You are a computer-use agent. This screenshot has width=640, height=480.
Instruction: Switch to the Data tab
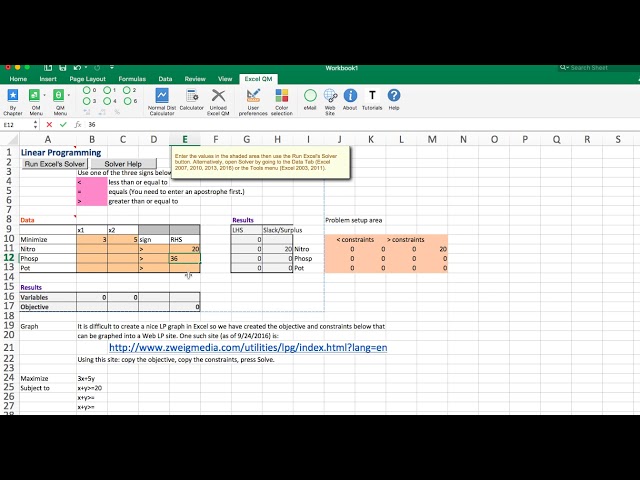(x=165, y=79)
